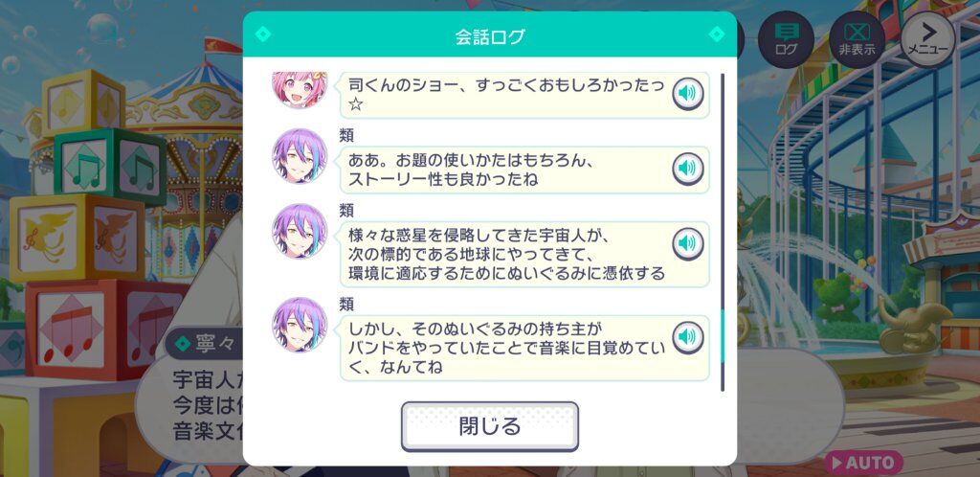The image size is (980, 477).
Task: Click the ストーリー性も良かったね dialogue bubble
Action: 524,170
